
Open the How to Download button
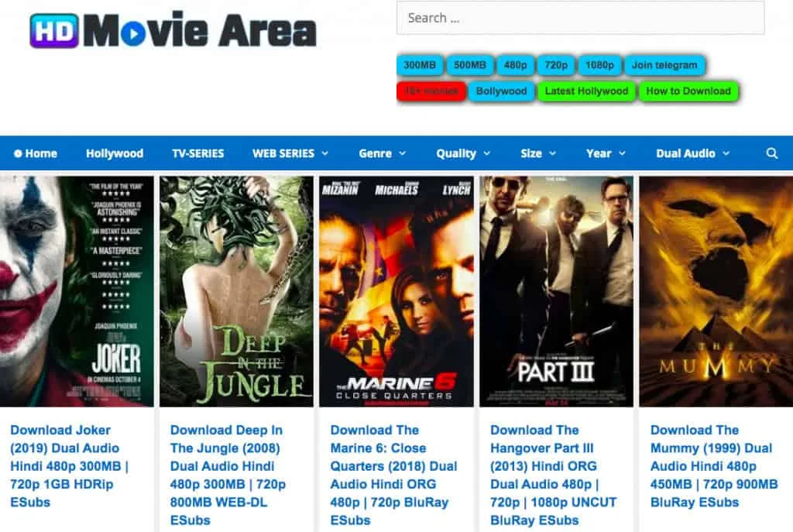[688, 91]
